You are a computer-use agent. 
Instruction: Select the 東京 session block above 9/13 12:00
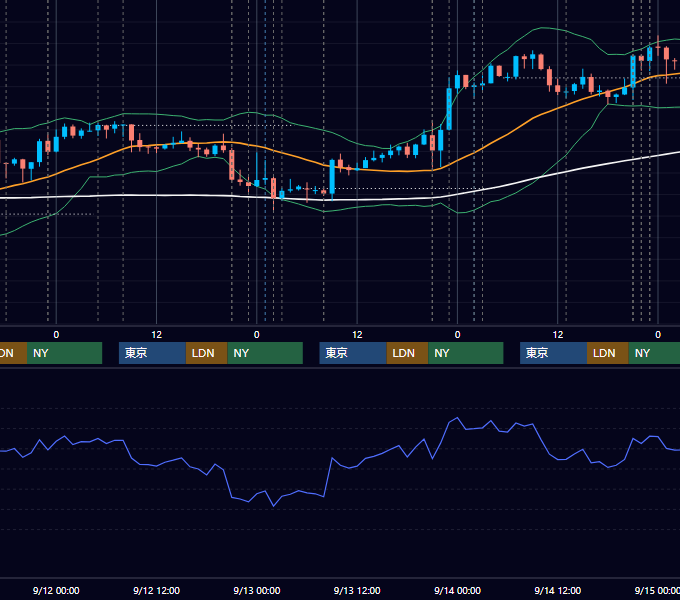353,353
